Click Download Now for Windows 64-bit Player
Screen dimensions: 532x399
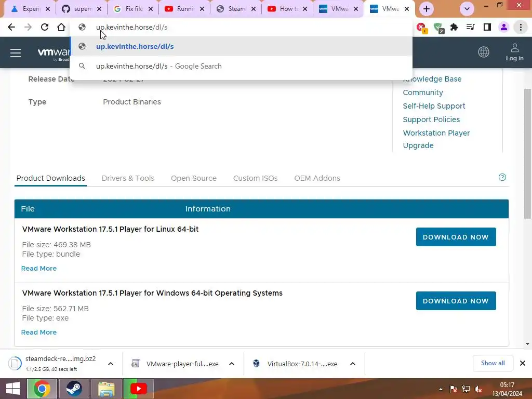[x=456, y=301]
